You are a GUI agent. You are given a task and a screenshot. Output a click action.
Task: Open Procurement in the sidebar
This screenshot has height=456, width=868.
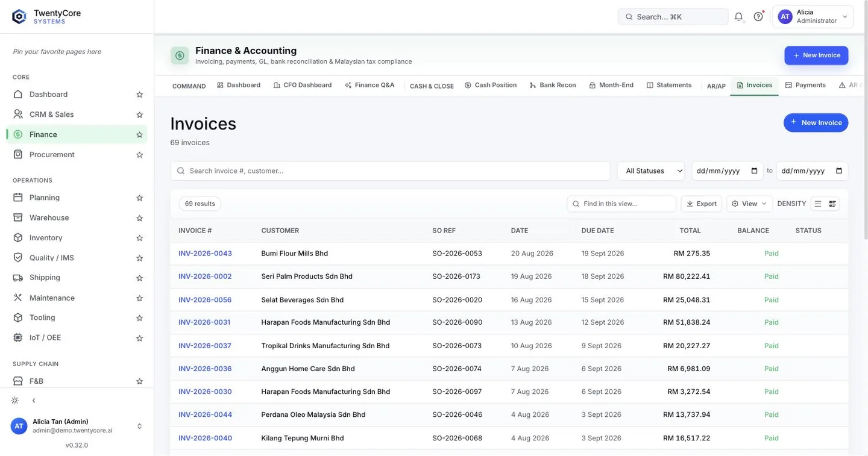pos(77,154)
